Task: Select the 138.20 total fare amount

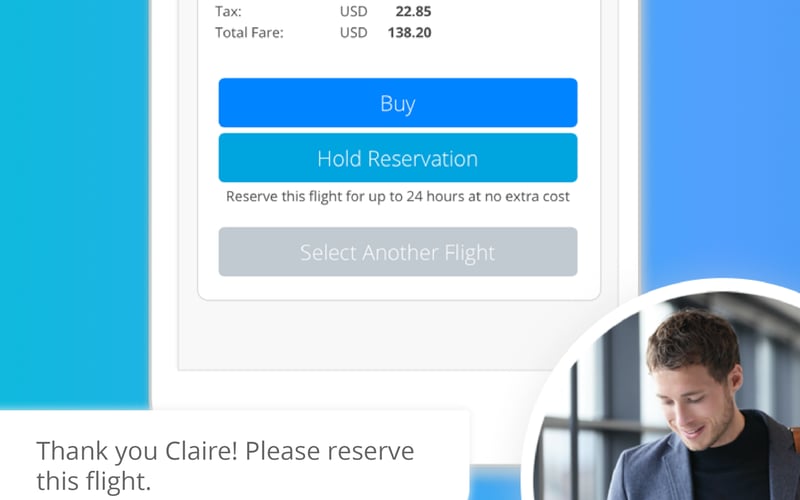Action: [409, 33]
